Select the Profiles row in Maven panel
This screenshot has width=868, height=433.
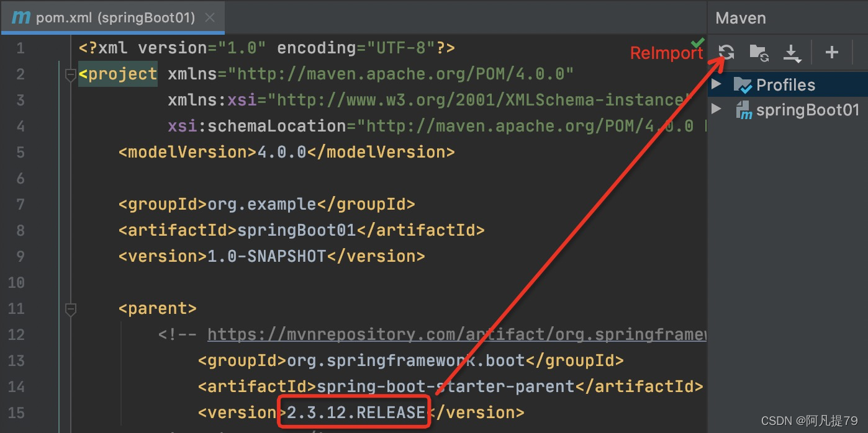pyautogui.click(x=788, y=85)
